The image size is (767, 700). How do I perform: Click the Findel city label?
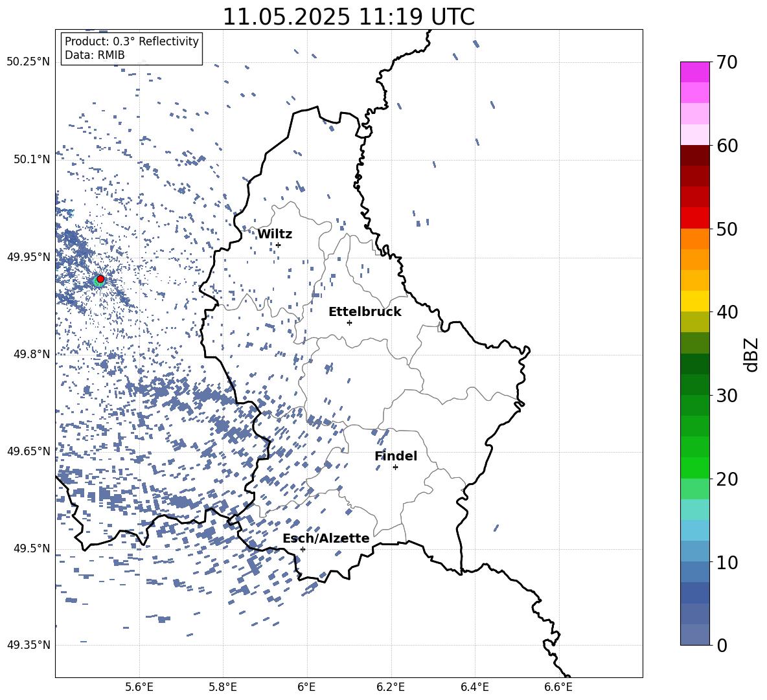[x=396, y=456]
